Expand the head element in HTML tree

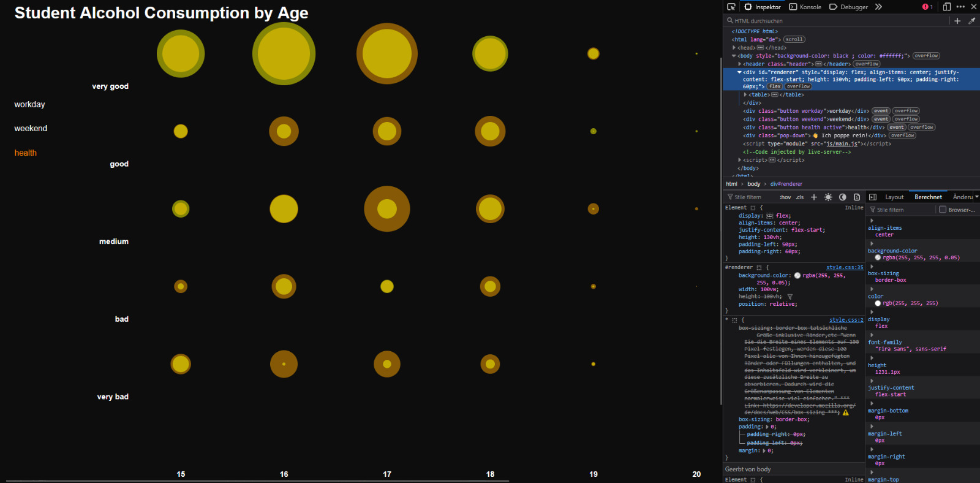(734, 48)
